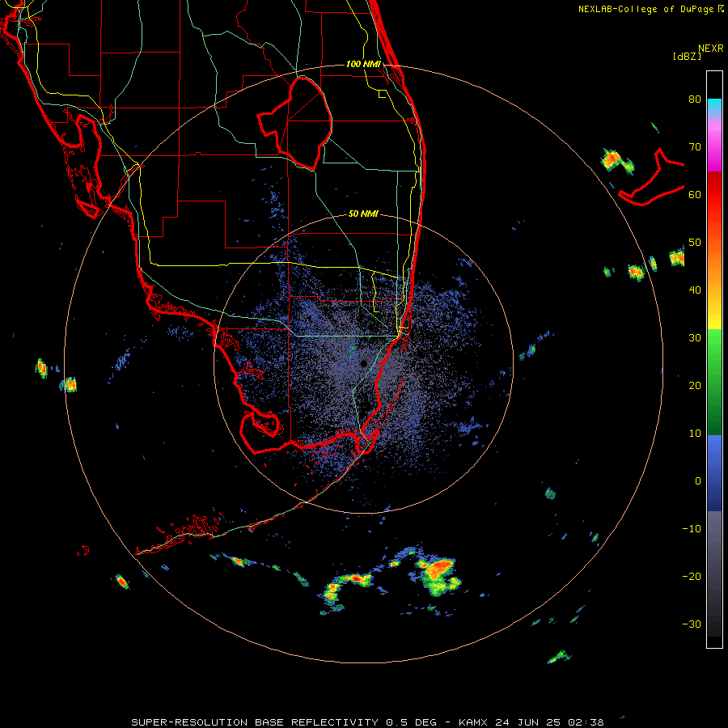Click the 50 NMI range ring label
Viewport: 728px width, 728px height.
(x=363, y=214)
